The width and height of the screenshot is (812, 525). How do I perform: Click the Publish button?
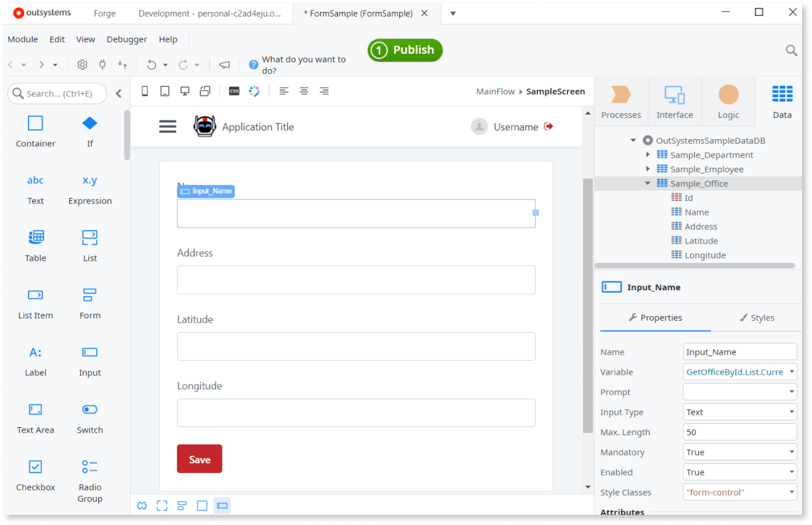405,50
